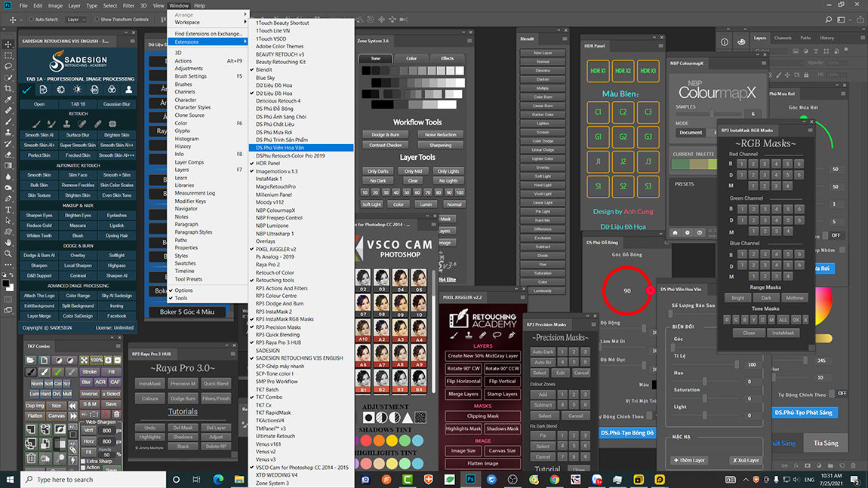Viewport: 868px width, 488px height.
Task: Click the sun brightness tab icon in SADESIGN
Action: 78,90
